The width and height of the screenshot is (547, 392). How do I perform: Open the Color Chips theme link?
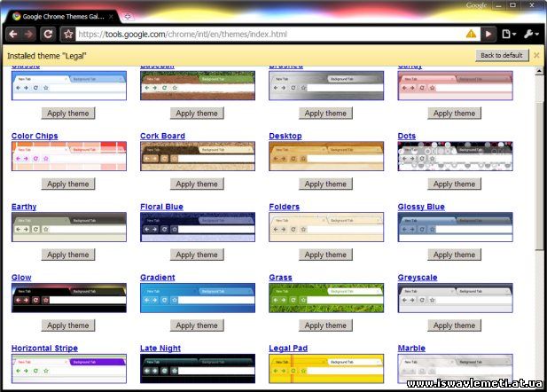point(35,136)
